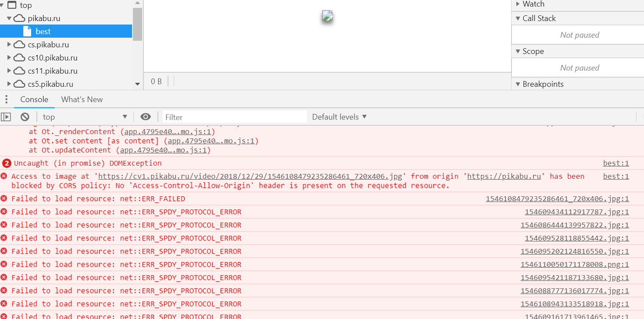
Task: Toggle the console sidebar panel icon
Action: coord(6,117)
